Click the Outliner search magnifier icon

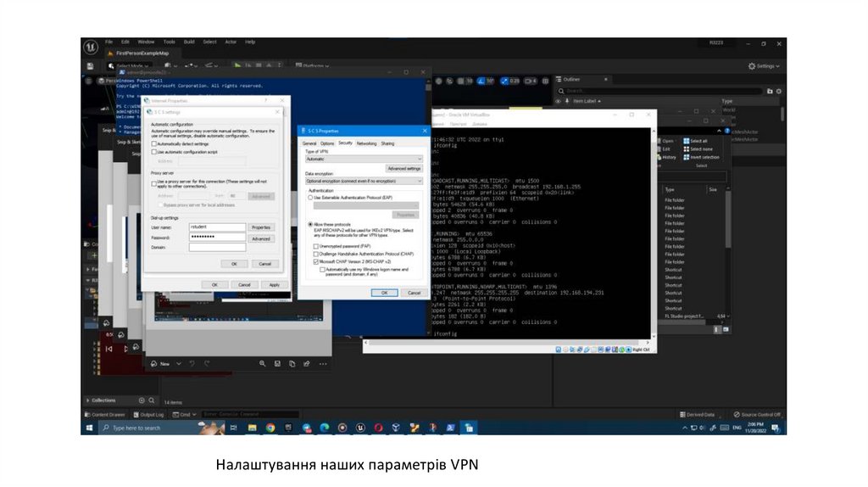click(x=561, y=91)
